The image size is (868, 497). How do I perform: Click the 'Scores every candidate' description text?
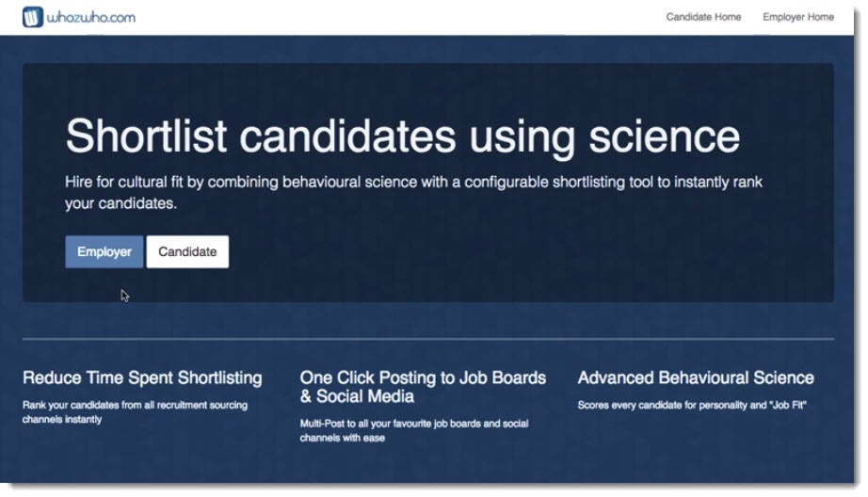coord(692,405)
